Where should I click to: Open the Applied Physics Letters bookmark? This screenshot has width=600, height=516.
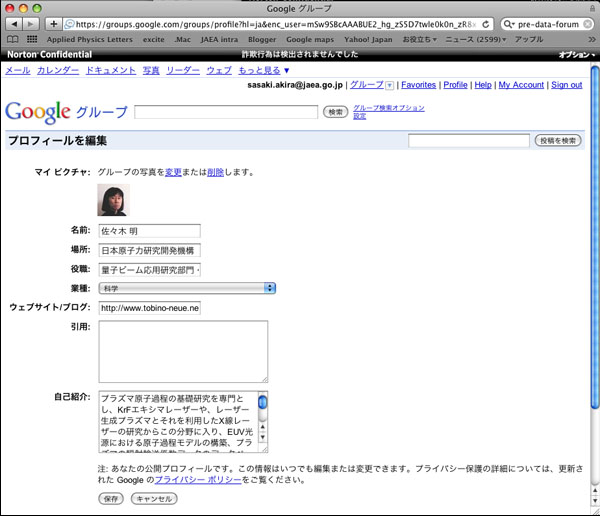(90, 39)
